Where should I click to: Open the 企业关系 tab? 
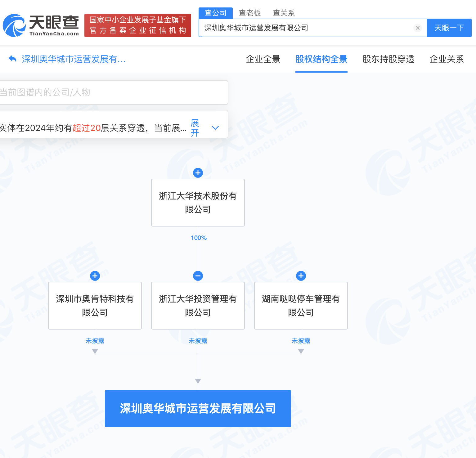click(447, 59)
